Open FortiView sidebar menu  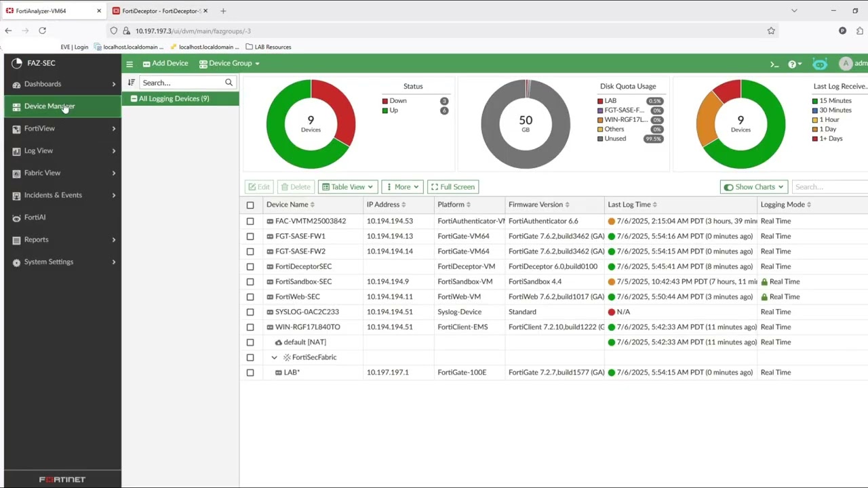(62, 129)
